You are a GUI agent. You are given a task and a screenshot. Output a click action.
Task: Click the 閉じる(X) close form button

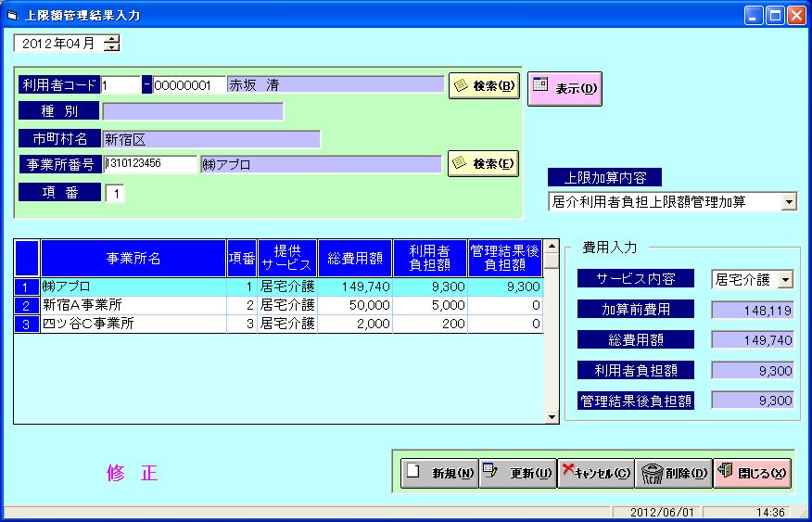point(752,473)
